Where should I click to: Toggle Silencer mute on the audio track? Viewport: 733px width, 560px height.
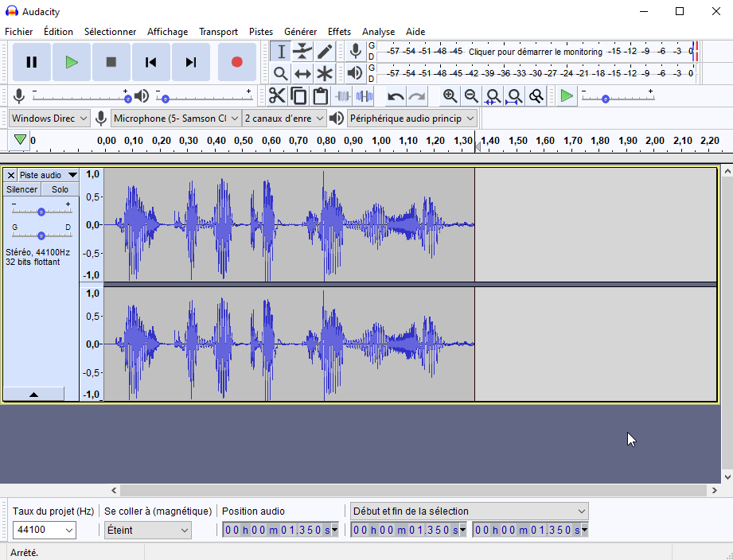click(21, 189)
